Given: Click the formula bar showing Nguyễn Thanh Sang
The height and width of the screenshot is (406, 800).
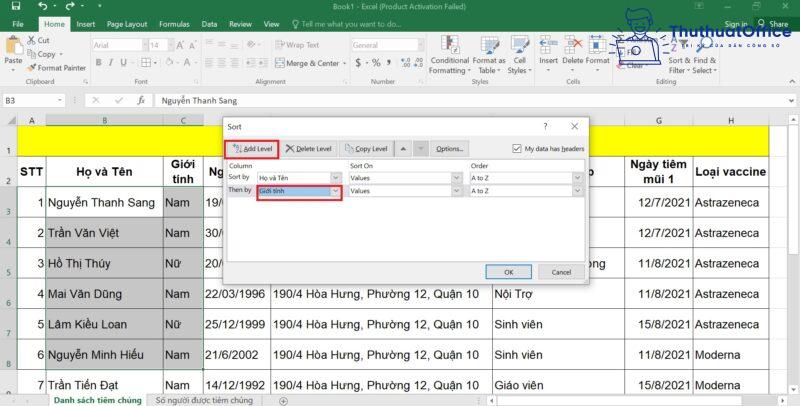Looking at the screenshot, I should [469, 100].
